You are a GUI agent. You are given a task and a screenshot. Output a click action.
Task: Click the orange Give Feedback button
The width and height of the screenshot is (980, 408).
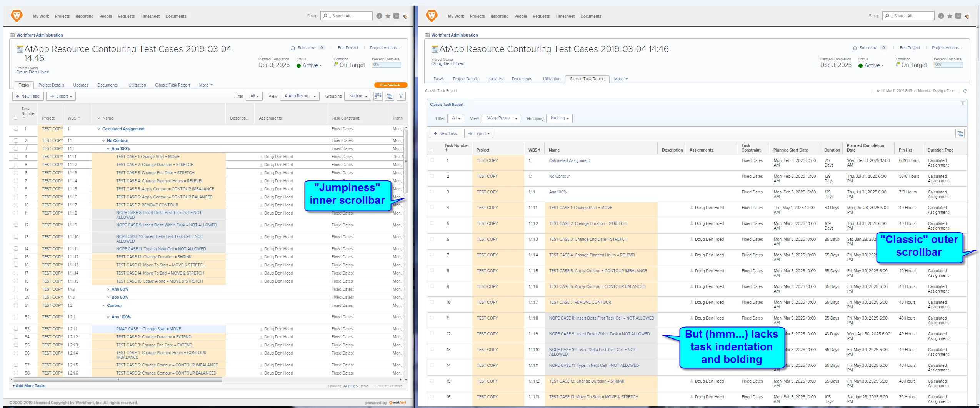pyautogui.click(x=390, y=85)
